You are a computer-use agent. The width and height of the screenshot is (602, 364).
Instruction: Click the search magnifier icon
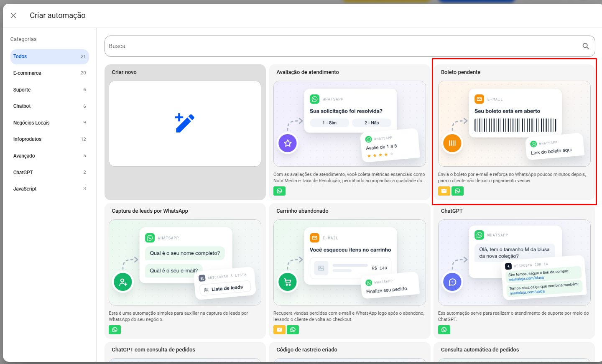[x=586, y=46]
